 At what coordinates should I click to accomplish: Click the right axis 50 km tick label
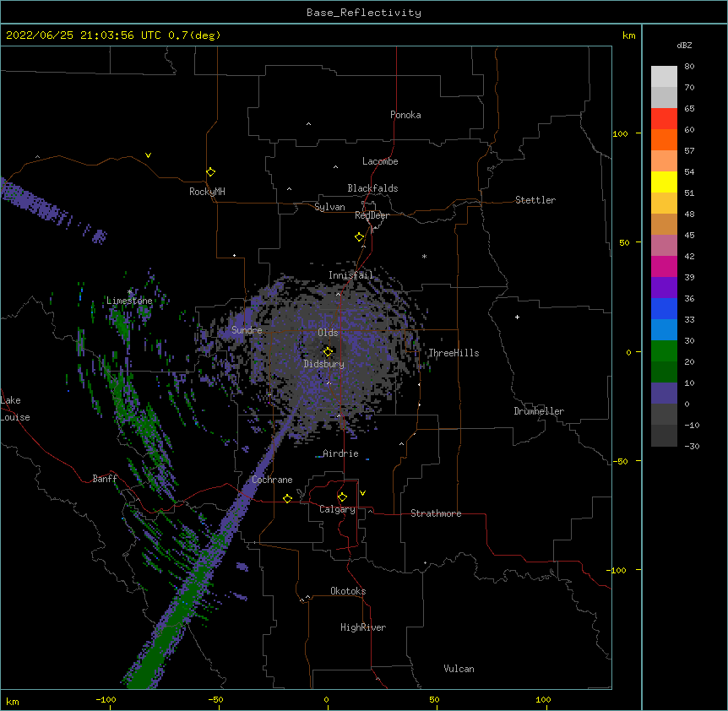(624, 242)
